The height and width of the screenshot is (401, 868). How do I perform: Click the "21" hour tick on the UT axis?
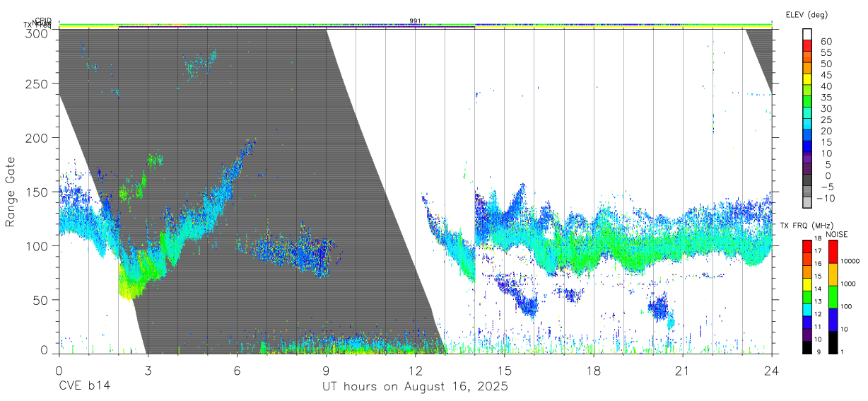[682, 370]
